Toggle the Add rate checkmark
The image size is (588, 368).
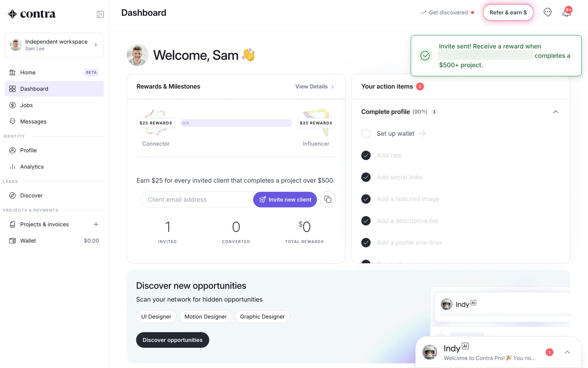(366, 155)
